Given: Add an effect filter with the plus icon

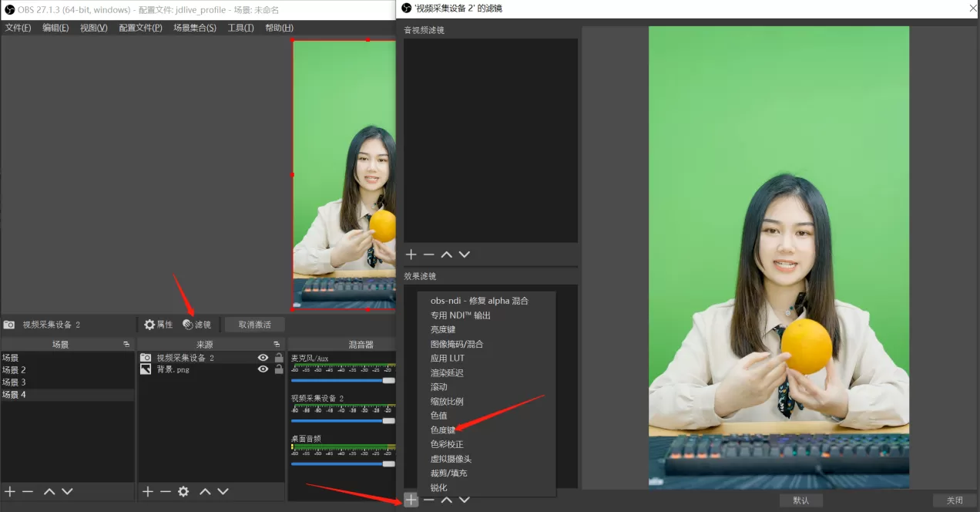Looking at the screenshot, I should (411, 500).
